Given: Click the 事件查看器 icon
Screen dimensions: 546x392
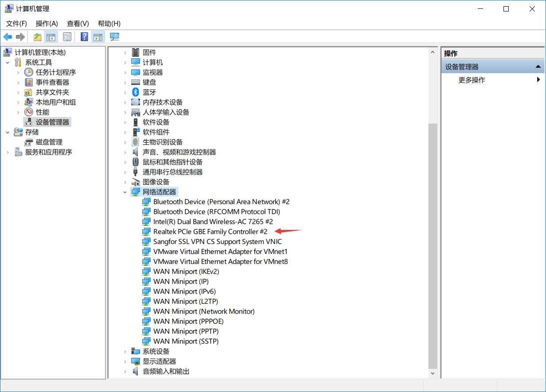Looking at the screenshot, I should pyautogui.click(x=28, y=82).
